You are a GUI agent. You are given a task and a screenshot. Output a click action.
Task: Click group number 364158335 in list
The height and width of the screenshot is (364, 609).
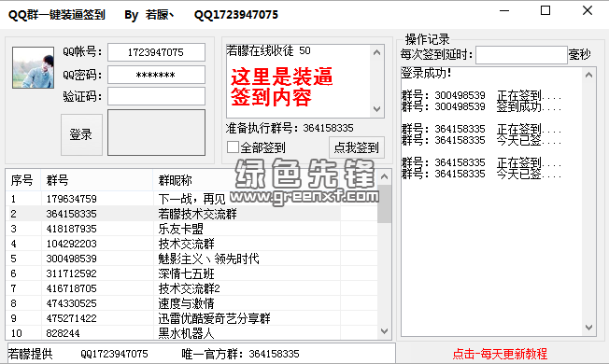click(72, 214)
